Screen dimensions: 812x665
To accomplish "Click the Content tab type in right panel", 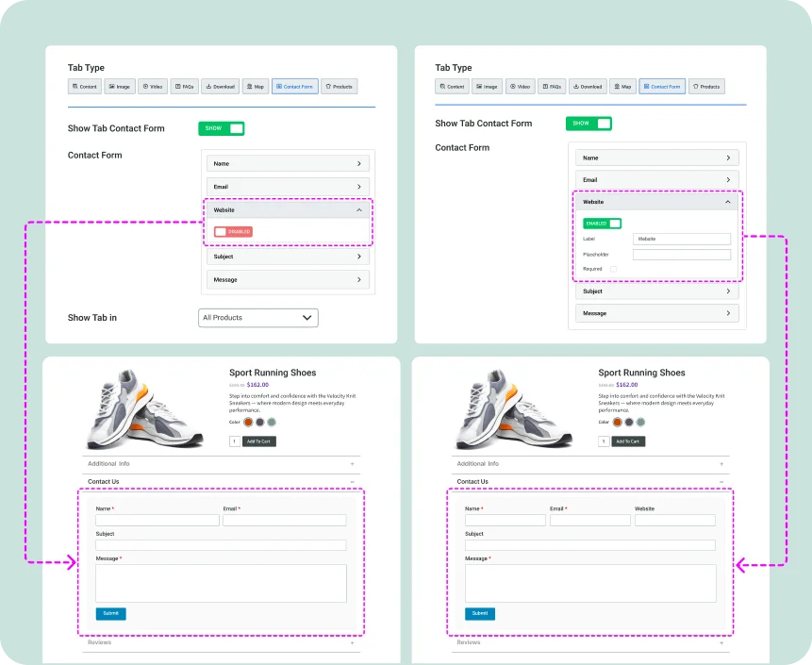I will pyautogui.click(x=452, y=87).
